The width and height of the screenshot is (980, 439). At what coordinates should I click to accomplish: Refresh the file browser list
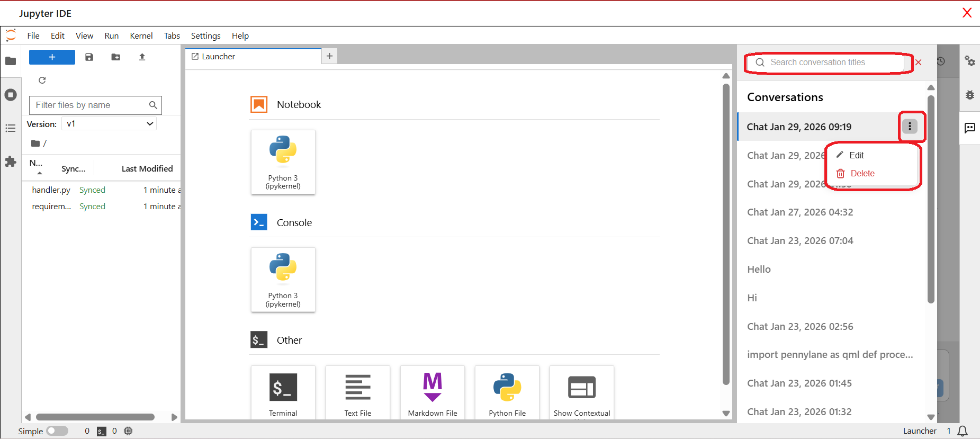point(42,80)
